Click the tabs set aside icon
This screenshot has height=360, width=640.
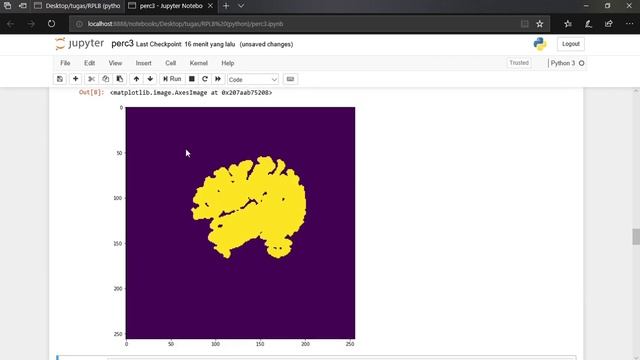(x=7, y=6)
